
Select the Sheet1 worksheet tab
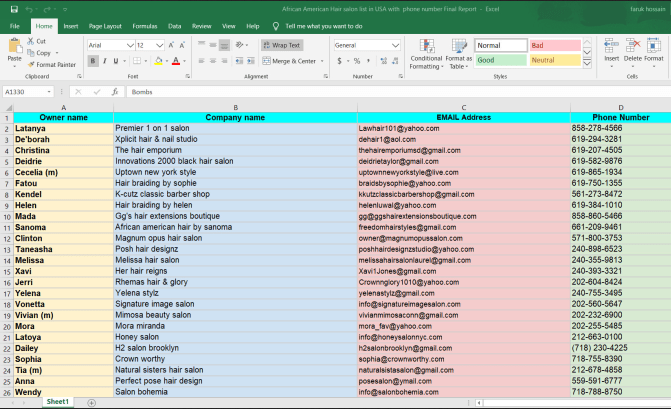pos(57,401)
